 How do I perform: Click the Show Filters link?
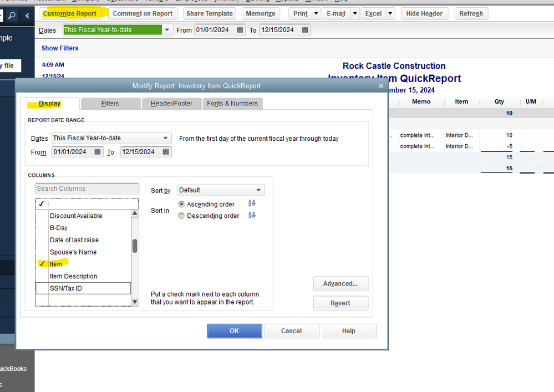(60, 48)
